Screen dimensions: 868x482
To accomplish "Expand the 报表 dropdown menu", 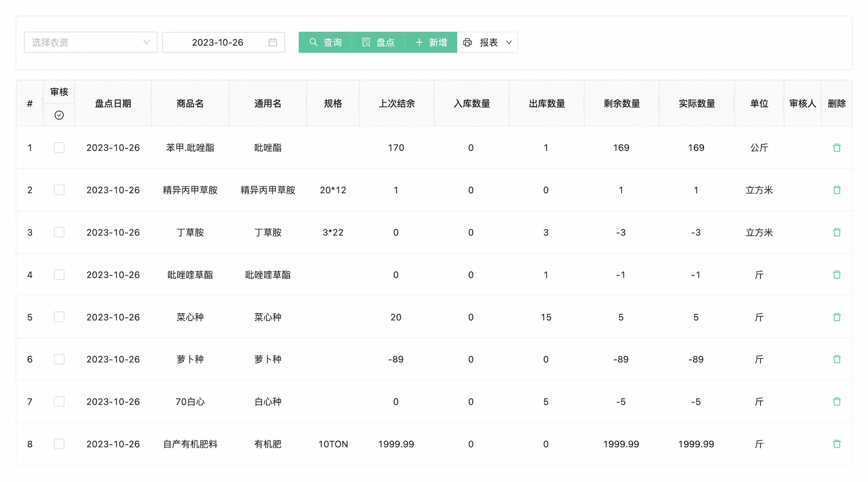I will 487,42.
